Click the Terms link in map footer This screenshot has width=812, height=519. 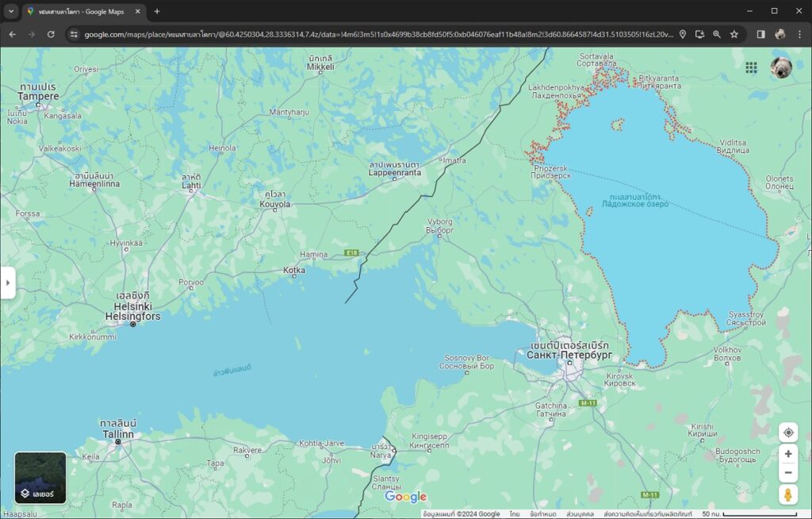541,514
